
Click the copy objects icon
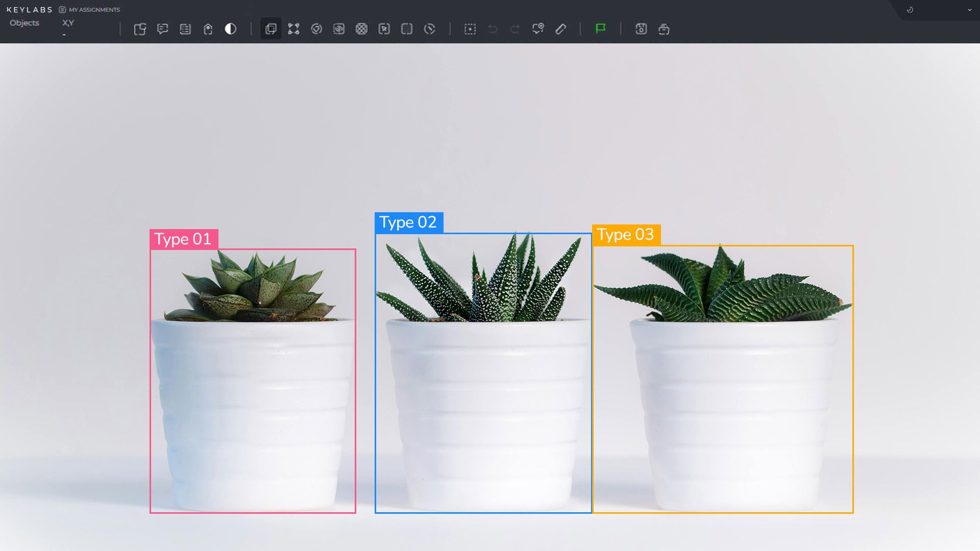click(140, 29)
